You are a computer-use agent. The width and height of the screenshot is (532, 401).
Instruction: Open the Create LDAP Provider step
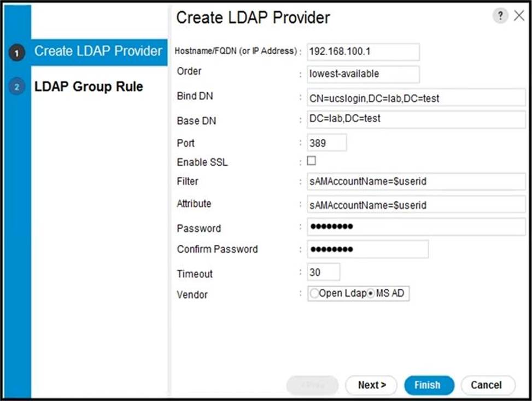(x=98, y=51)
